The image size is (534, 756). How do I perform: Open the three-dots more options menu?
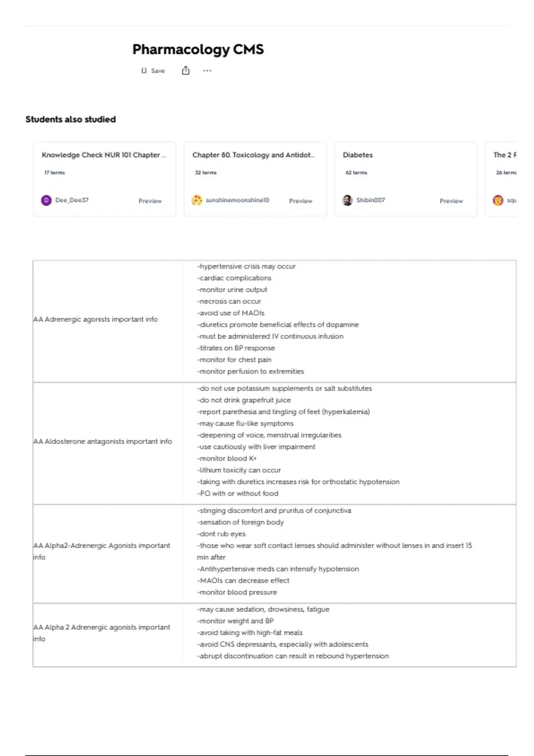(207, 70)
